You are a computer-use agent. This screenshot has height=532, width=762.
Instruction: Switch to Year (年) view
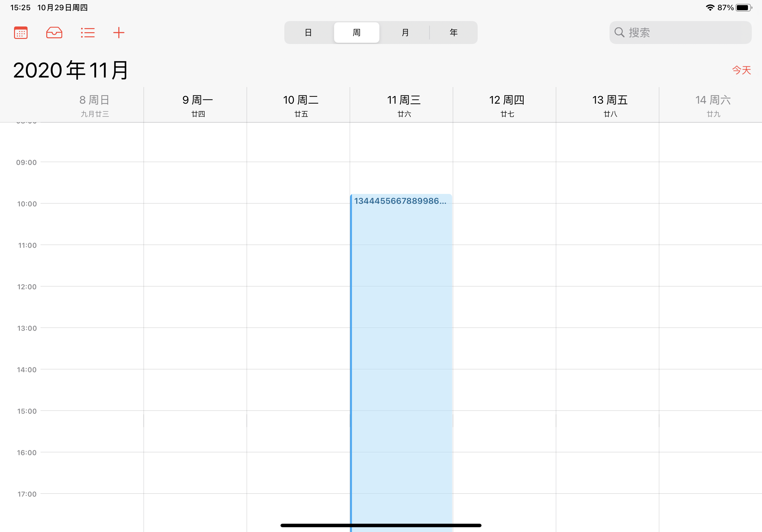(x=453, y=33)
